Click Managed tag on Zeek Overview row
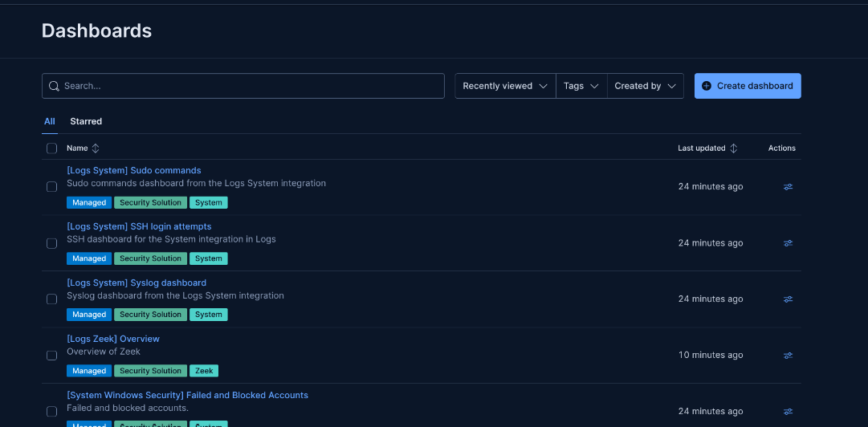This screenshot has width=868, height=427. point(89,371)
